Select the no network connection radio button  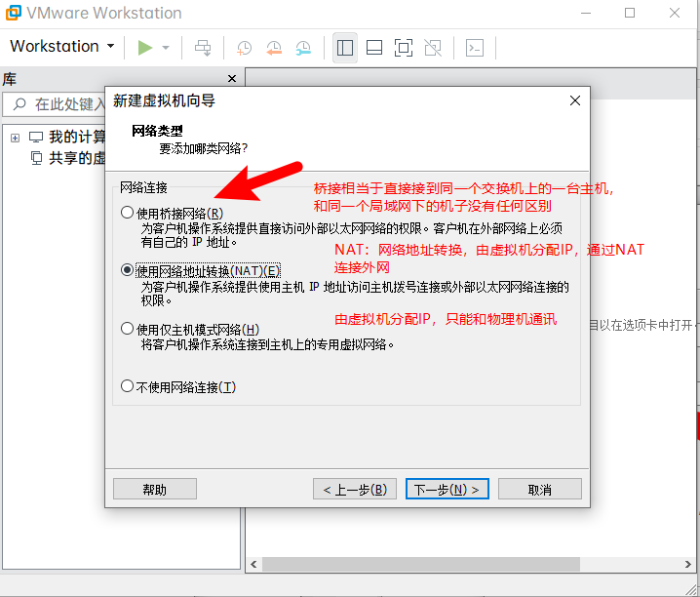[128, 385]
